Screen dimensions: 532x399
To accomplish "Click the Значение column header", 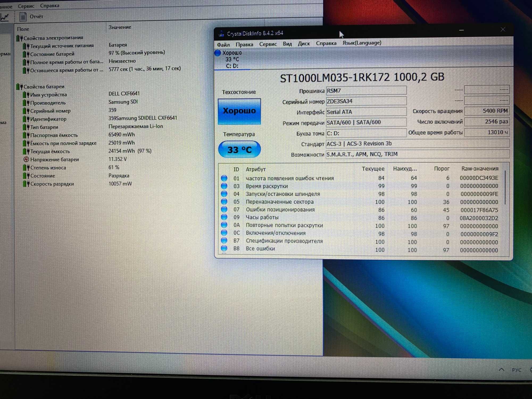I will [x=120, y=27].
